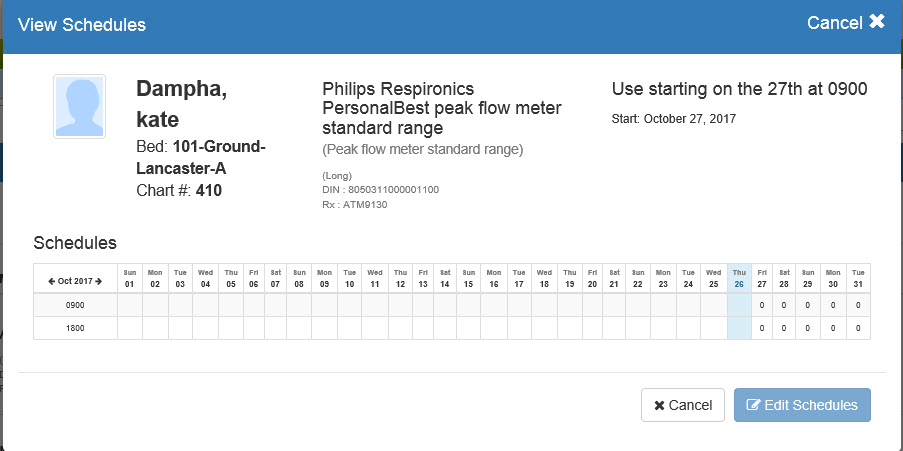The height and width of the screenshot is (451, 903).
Task: Open Edit Schedules
Action: (802, 405)
